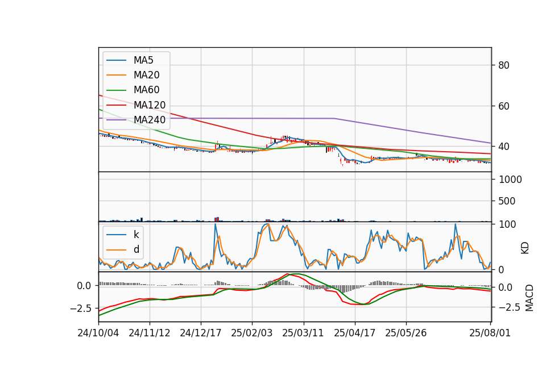Click the MA60 legend label
546x392 pixels.
click(x=146, y=90)
